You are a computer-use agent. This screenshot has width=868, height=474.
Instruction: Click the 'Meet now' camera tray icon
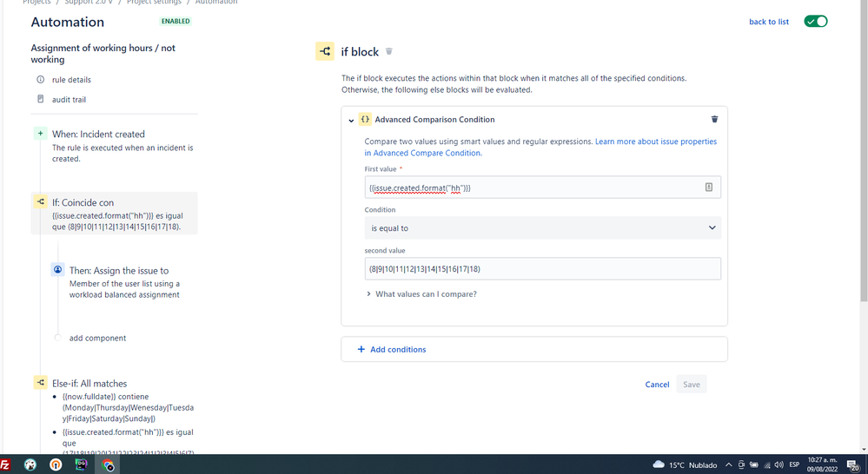(741, 464)
